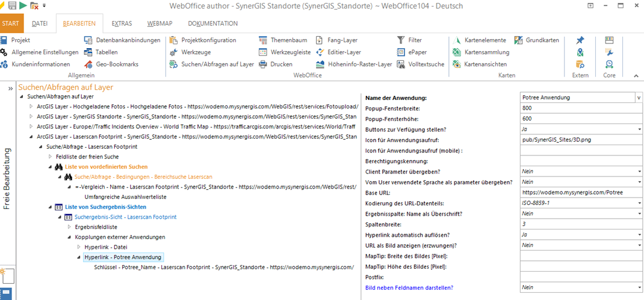The width and height of the screenshot is (644, 300).
Task: Open Themenbaum
Action: (x=283, y=40)
